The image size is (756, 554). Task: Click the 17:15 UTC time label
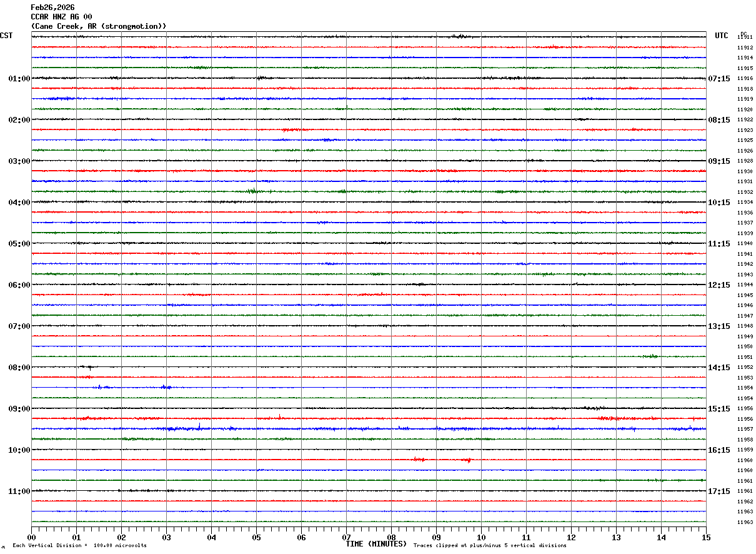pos(719,491)
